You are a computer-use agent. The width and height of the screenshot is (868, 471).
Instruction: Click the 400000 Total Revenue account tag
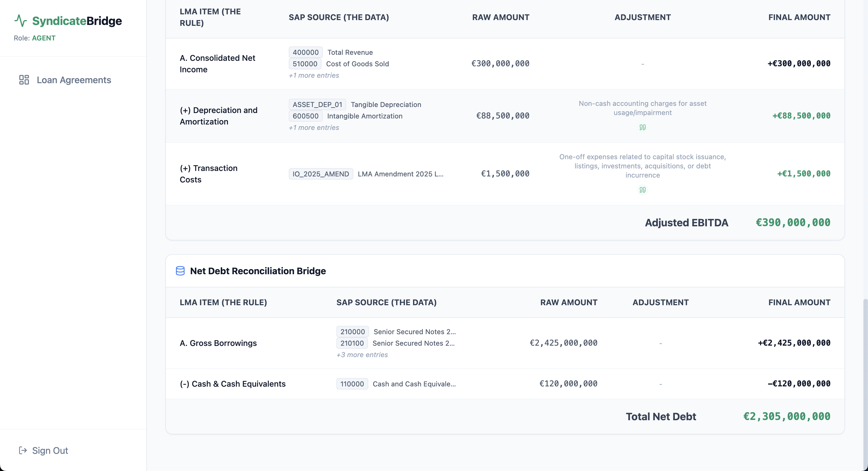(305, 52)
